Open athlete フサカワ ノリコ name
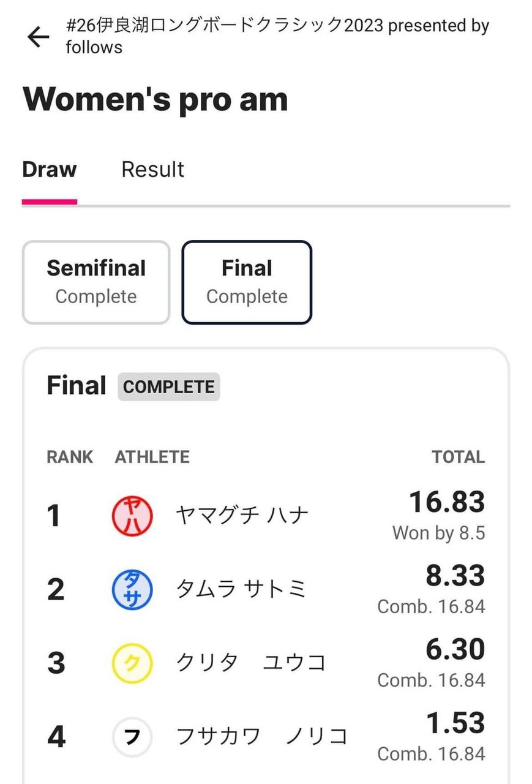 pos(262,736)
